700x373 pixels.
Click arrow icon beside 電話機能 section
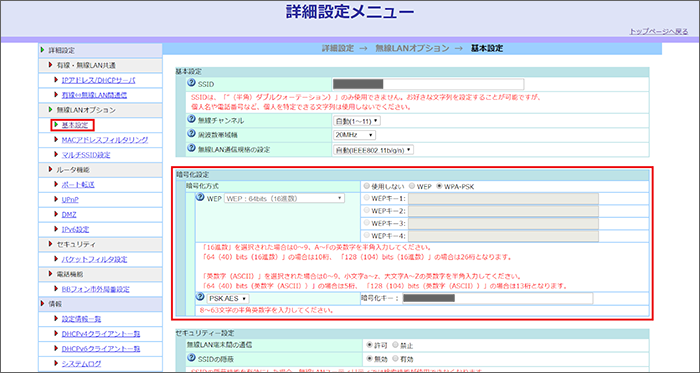coord(50,274)
